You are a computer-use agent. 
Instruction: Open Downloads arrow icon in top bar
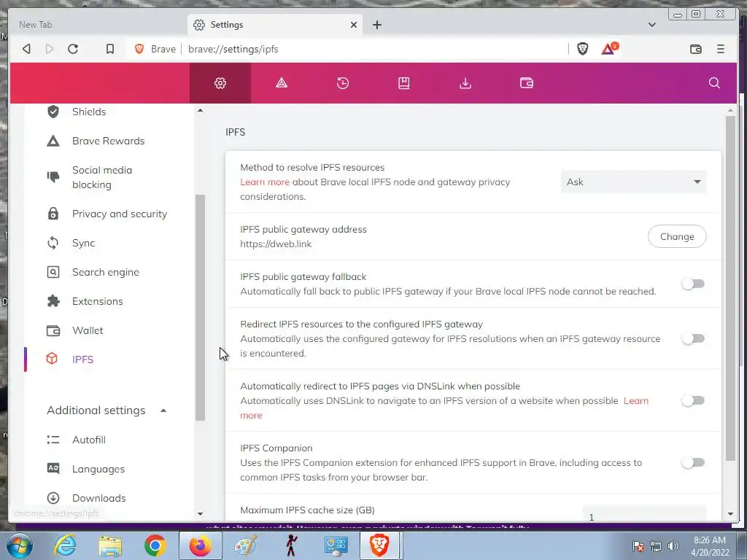[465, 83]
